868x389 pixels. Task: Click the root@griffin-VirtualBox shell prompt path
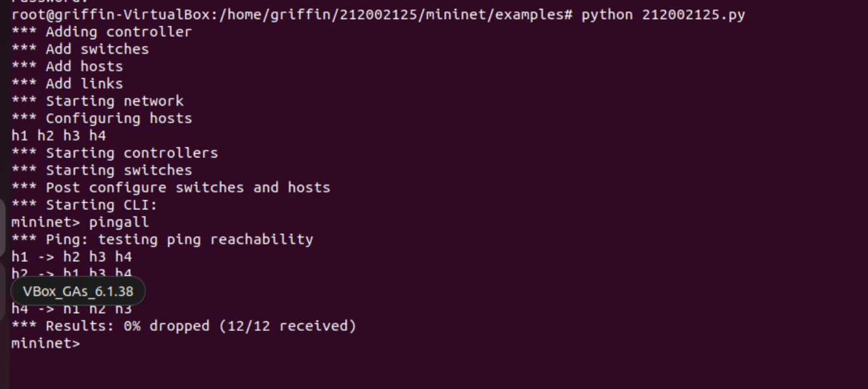292,15
